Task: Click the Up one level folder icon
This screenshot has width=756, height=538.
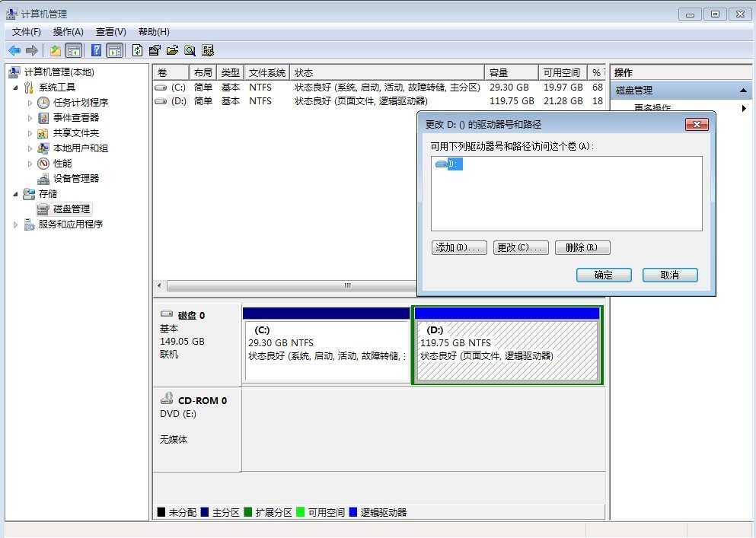Action: [56, 50]
